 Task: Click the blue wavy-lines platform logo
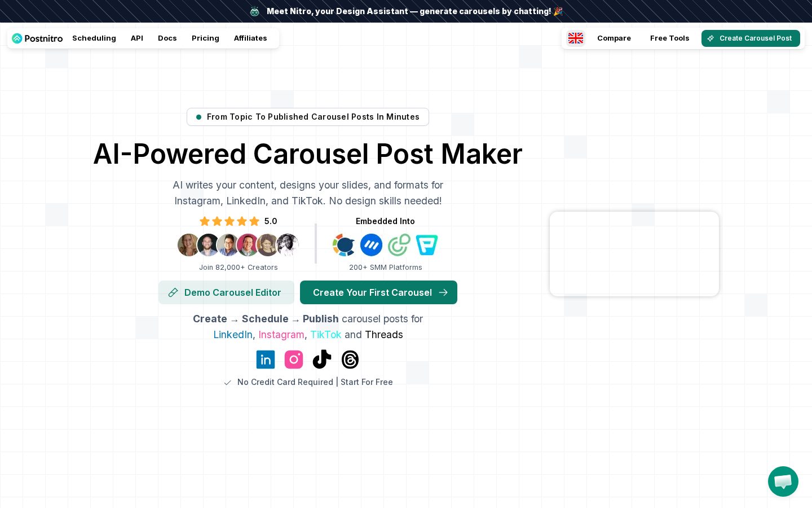pos(371,245)
